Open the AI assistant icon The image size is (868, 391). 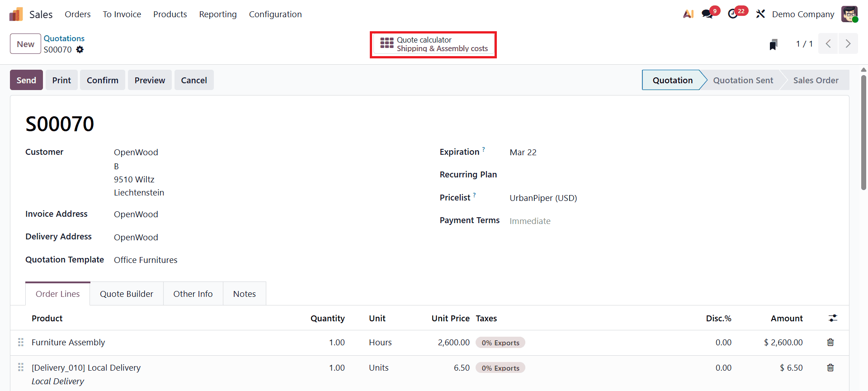point(688,14)
